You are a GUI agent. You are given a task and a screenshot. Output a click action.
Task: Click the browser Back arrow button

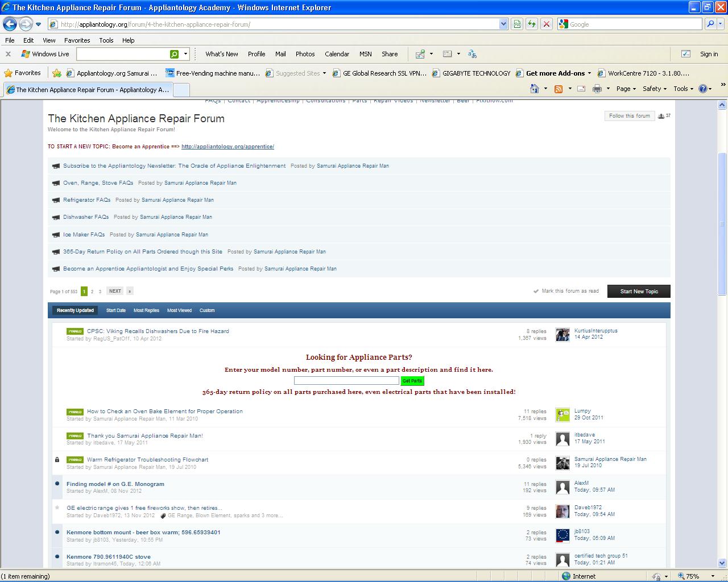[10, 24]
